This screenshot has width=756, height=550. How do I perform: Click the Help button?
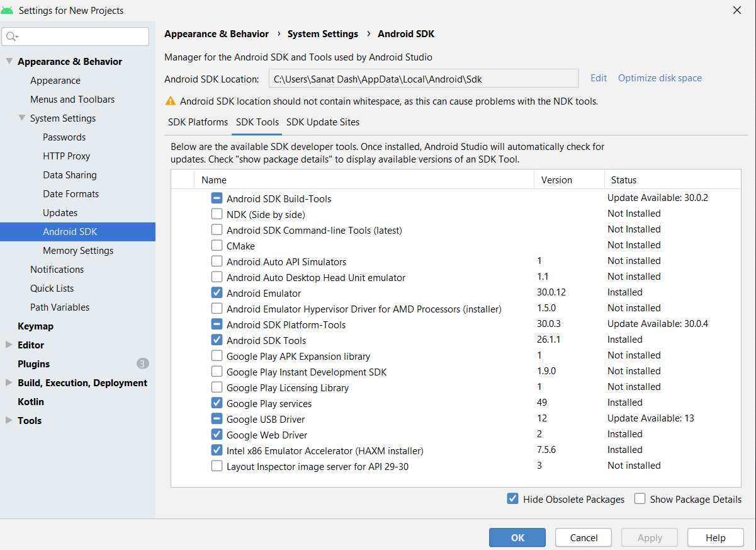tap(716, 537)
